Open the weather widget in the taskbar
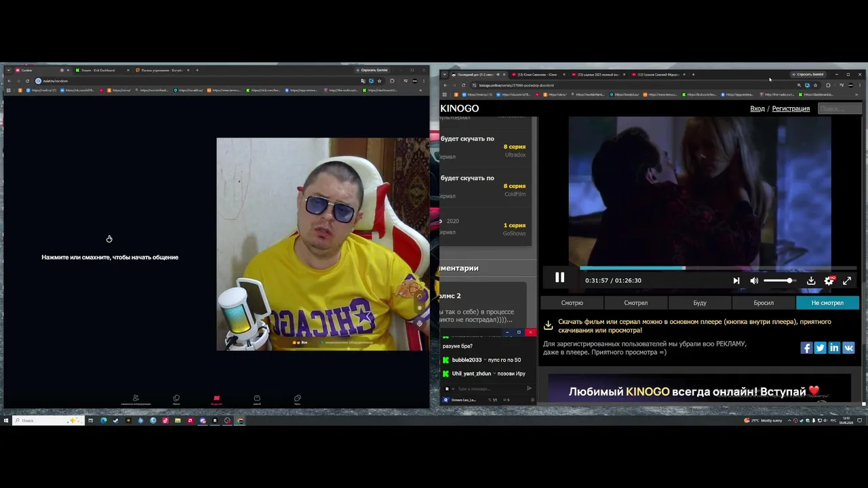Screen dimensions: 868x488 763,420
